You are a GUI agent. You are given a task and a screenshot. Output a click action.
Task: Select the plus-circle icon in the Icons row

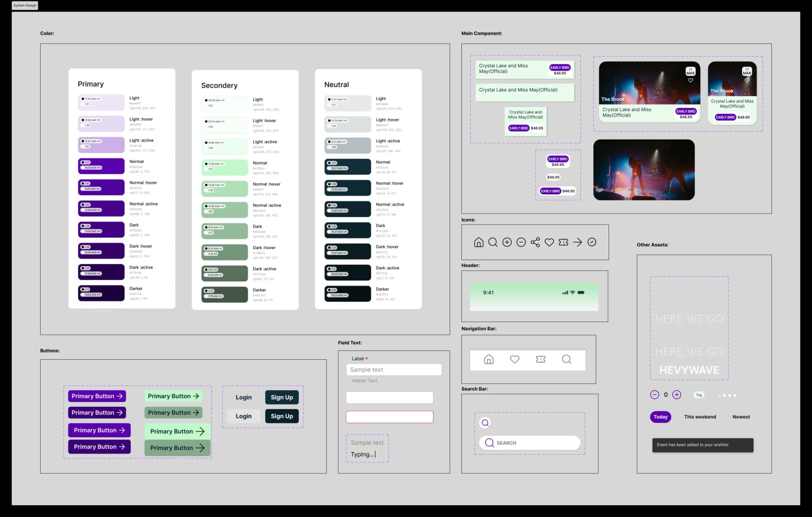pos(507,242)
